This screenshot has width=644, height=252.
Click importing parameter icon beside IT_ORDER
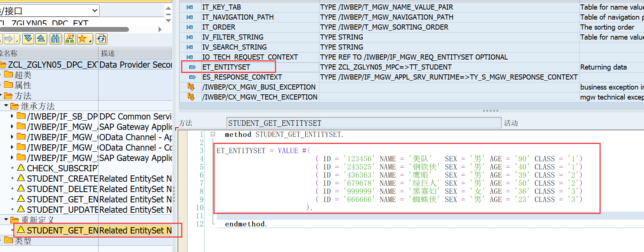pyautogui.click(x=190, y=27)
